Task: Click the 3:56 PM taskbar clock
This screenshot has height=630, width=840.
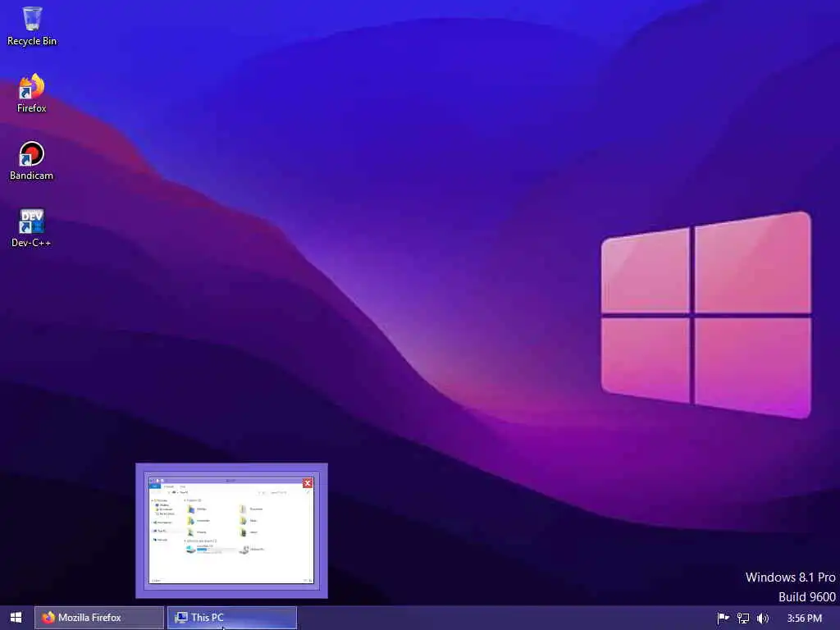Action: point(804,619)
